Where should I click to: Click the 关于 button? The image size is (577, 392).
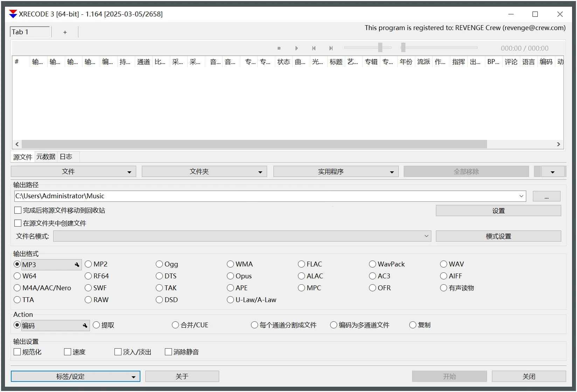[182, 376]
